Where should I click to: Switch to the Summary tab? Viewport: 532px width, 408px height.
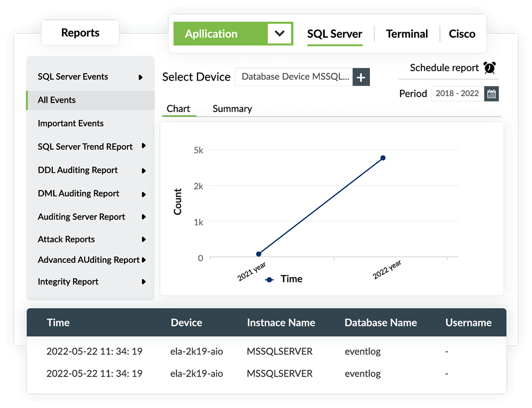click(232, 109)
